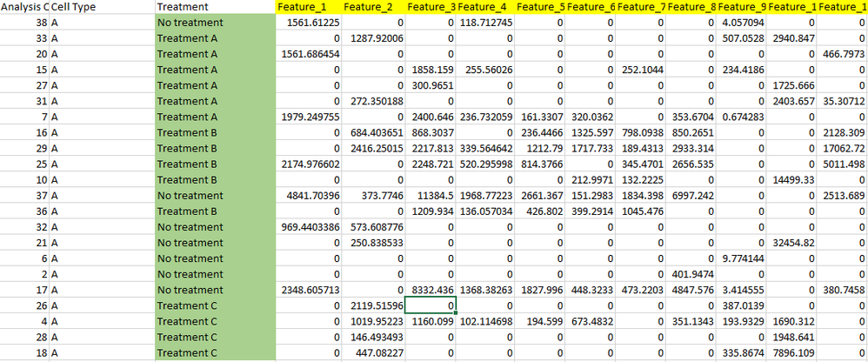Select cell containing 1858.159

click(431, 70)
